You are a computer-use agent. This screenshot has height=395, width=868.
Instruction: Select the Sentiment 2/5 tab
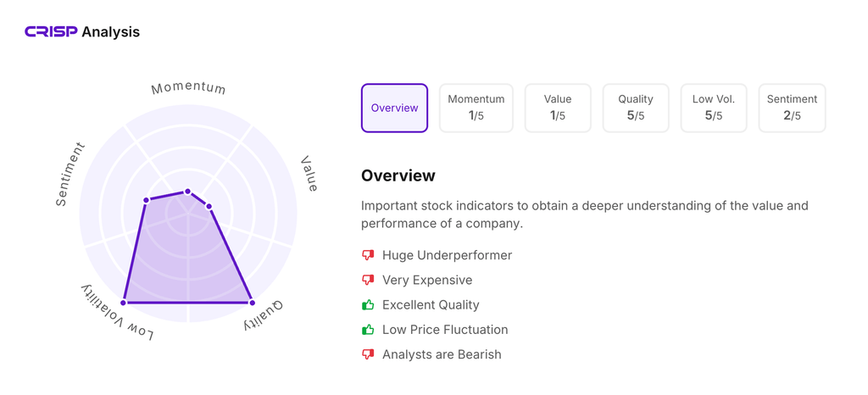(x=791, y=108)
